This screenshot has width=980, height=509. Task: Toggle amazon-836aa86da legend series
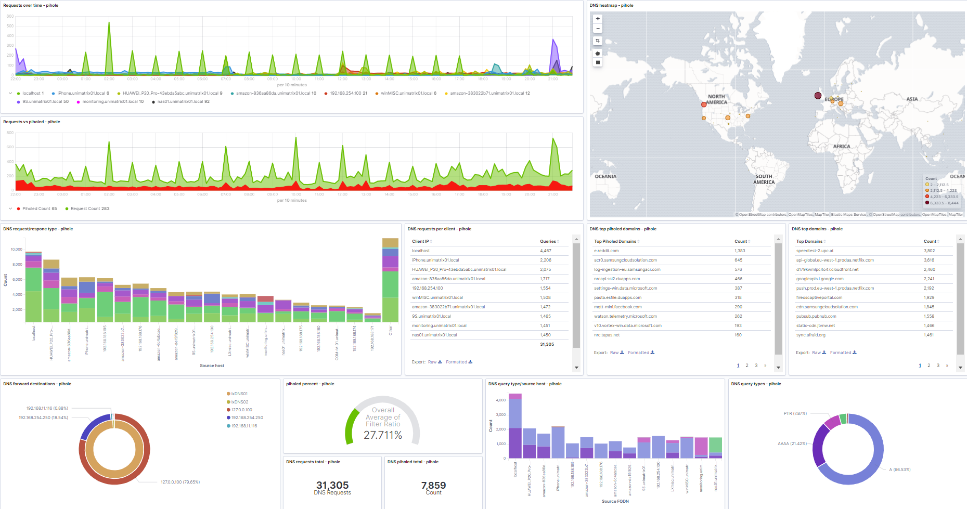point(274,94)
